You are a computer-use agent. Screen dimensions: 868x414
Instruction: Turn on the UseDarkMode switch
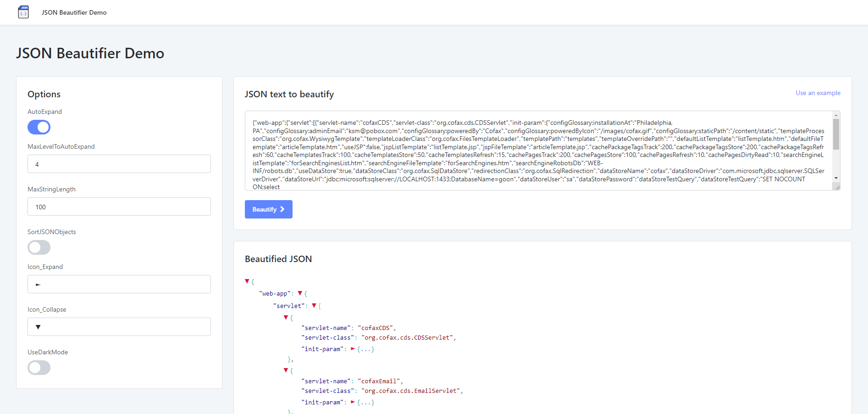pyautogui.click(x=39, y=368)
